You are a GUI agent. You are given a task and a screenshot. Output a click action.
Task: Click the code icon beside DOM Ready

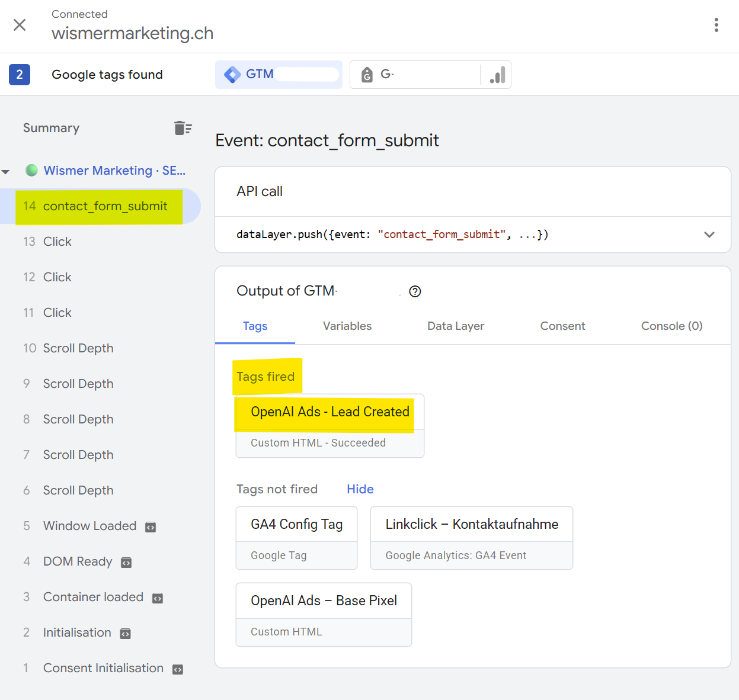click(x=126, y=563)
